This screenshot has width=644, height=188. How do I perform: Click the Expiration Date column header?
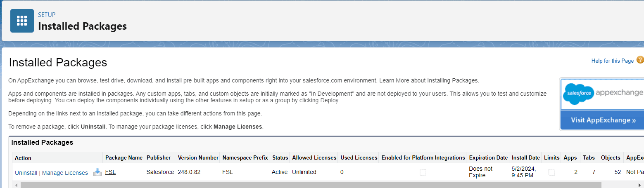(x=488, y=158)
